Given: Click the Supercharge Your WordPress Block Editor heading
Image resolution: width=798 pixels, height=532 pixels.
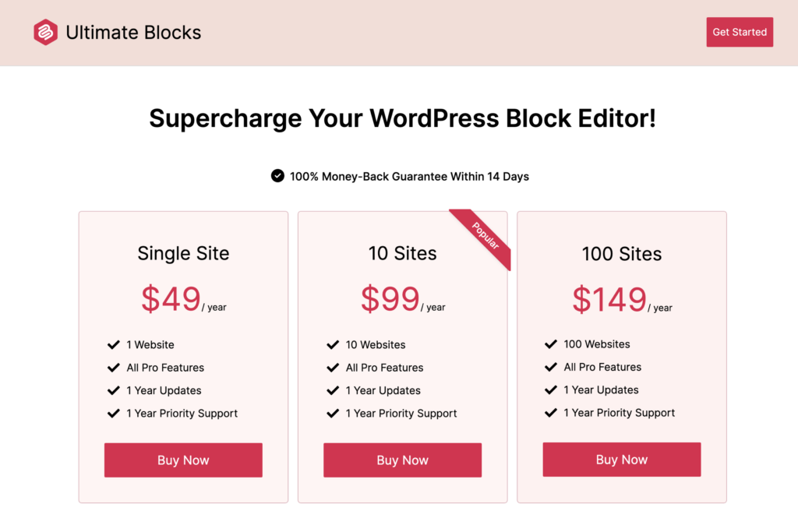Looking at the screenshot, I should coord(402,118).
